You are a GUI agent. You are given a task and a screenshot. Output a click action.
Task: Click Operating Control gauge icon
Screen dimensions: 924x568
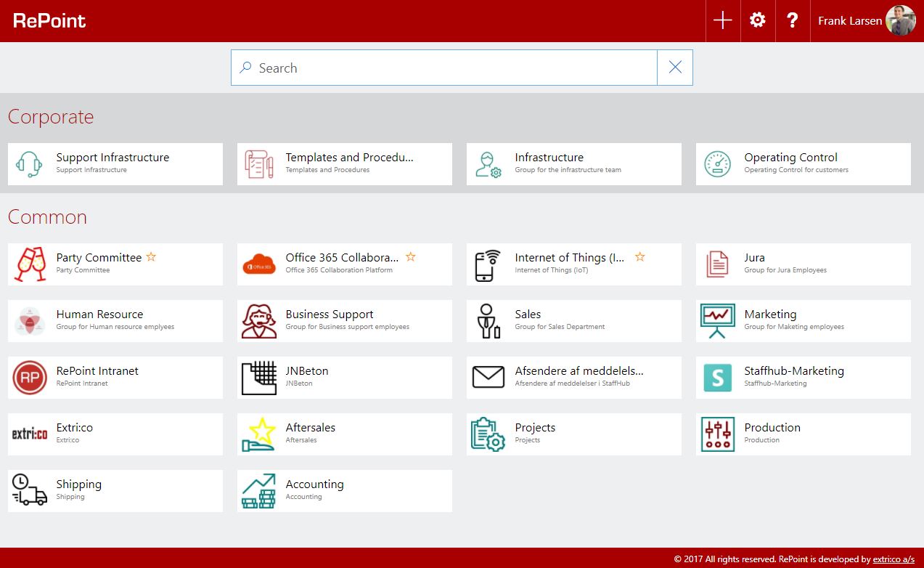click(718, 164)
